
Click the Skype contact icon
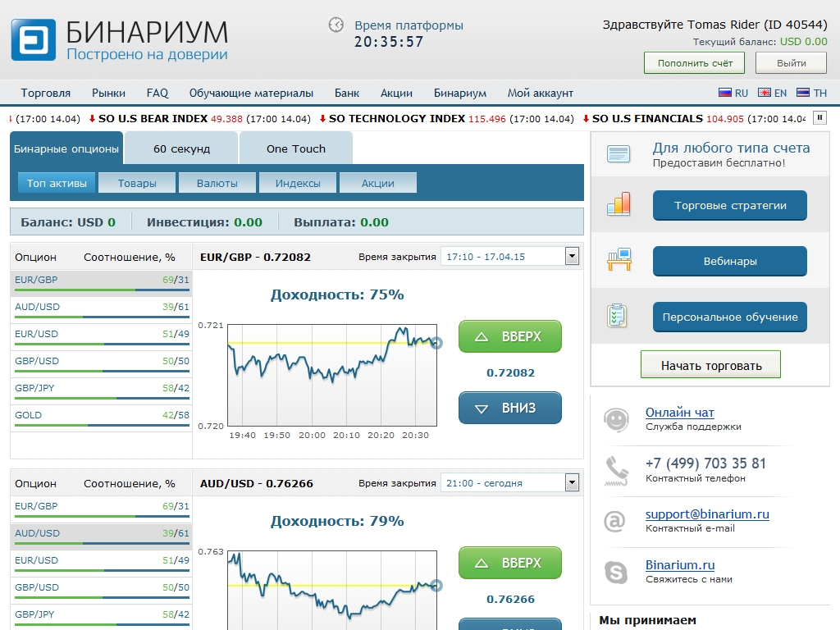(x=616, y=572)
